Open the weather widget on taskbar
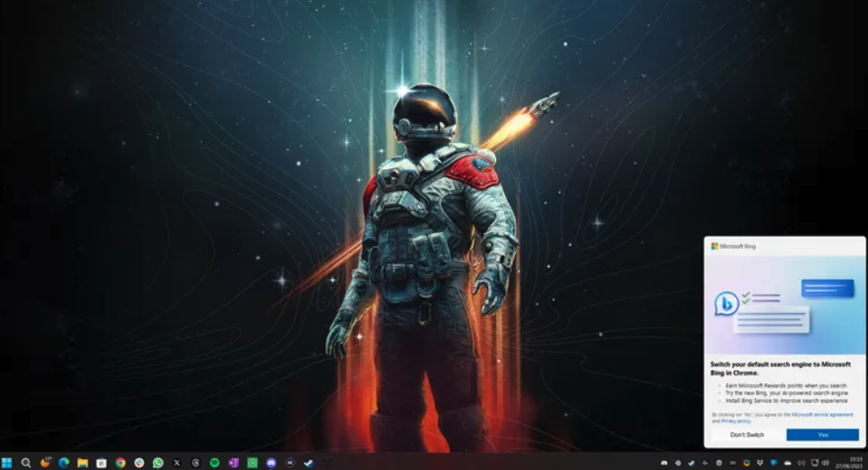Screen dimensions: 868x470 coord(45,463)
